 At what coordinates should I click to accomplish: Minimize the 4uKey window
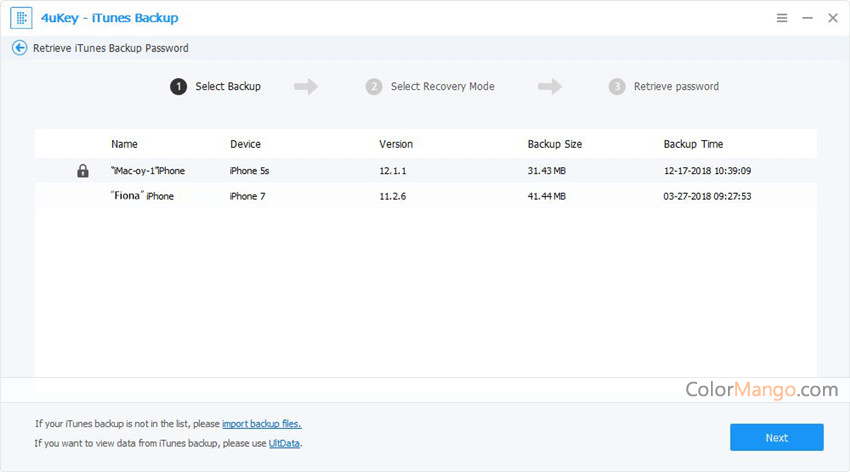807,18
